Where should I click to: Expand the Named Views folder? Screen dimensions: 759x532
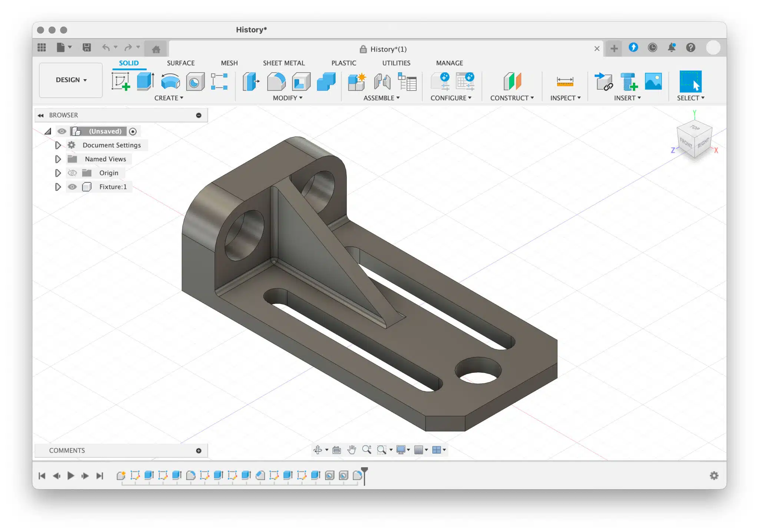coord(58,159)
